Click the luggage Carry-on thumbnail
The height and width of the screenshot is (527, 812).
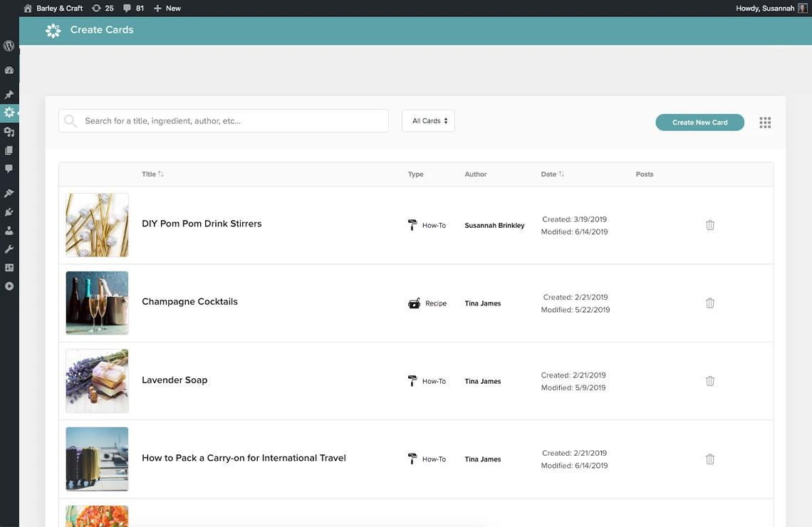[x=97, y=459]
